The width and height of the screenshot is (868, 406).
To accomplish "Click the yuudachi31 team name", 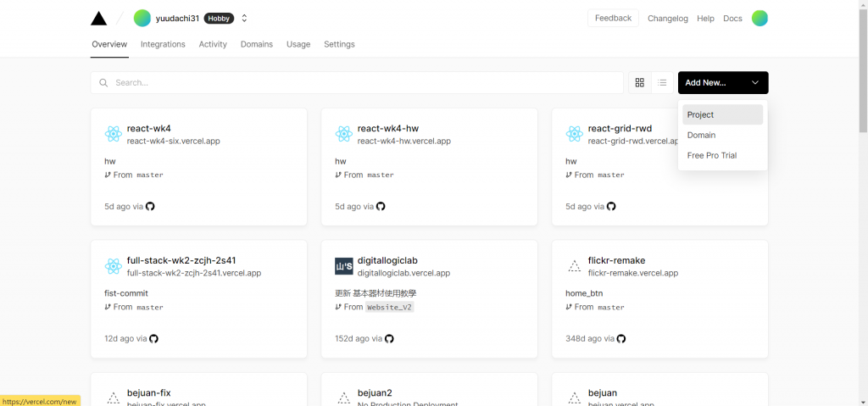I will click(177, 19).
